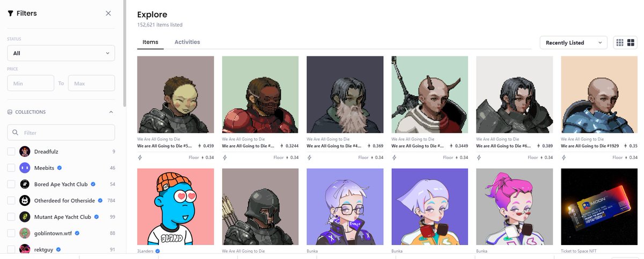
Task: Collapse the Collections section chevron
Action: click(111, 112)
